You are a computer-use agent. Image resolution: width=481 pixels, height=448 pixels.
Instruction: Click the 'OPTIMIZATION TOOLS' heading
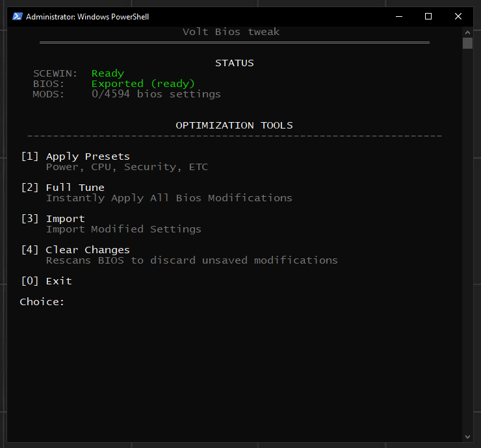(x=235, y=125)
